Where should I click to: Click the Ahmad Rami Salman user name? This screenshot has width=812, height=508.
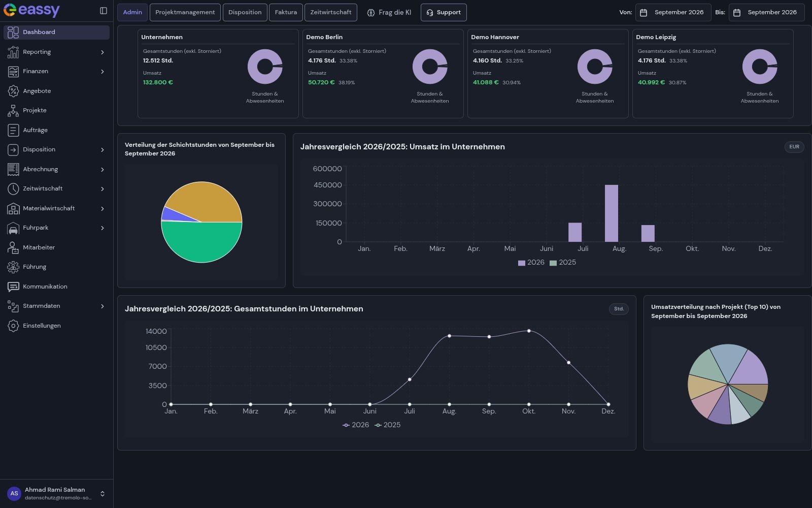click(55, 490)
